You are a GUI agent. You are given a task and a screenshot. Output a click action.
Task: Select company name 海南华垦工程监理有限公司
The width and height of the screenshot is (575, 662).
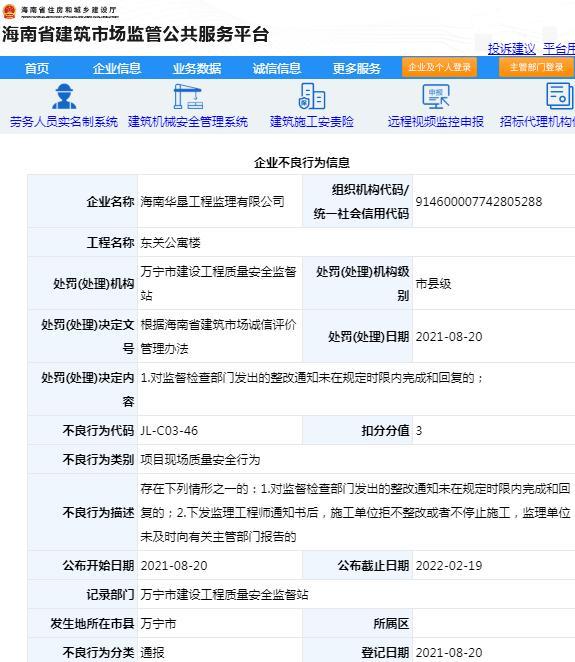coord(212,201)
